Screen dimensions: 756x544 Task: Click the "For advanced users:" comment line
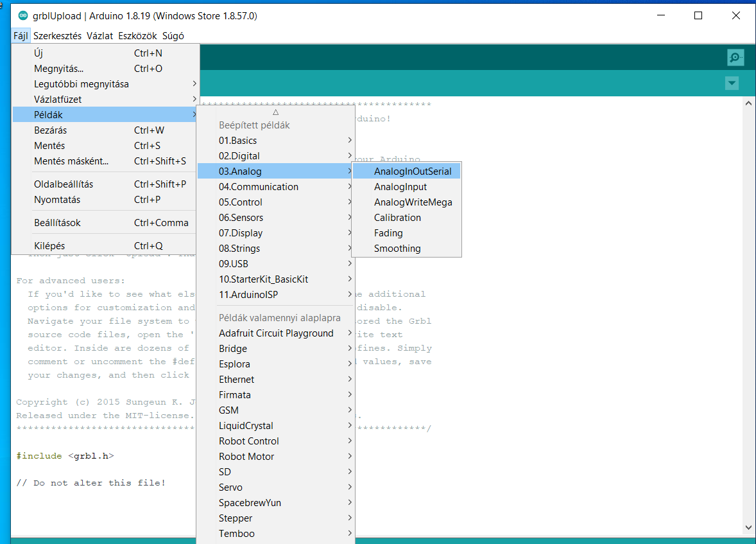pos(71,281)
